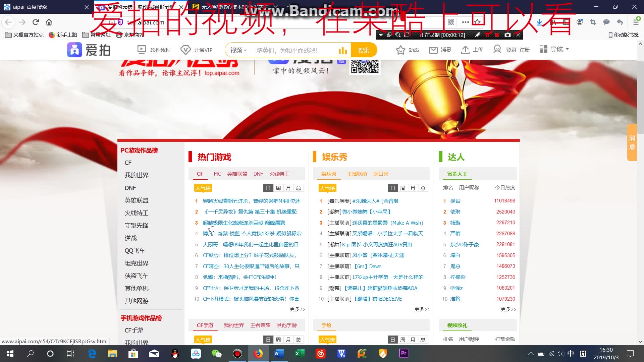This screenshot has width=644, height=362.
Task: Switch to 脱口秀 tab
Action: 381,174
